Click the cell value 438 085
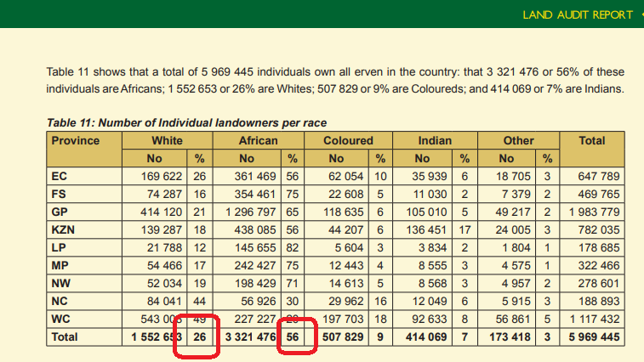Image resolution: width=644 pixels, height=362 pixels. click(x=255, y=229)
